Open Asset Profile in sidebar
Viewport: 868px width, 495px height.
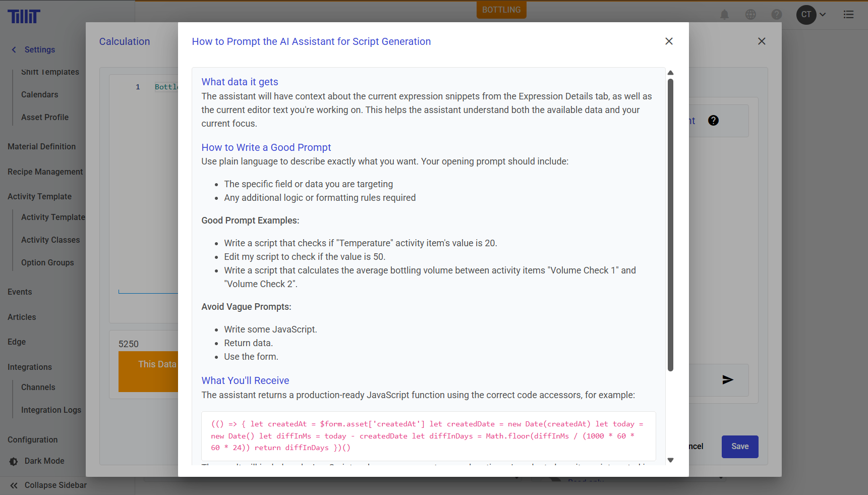click(x=45, y=118)
